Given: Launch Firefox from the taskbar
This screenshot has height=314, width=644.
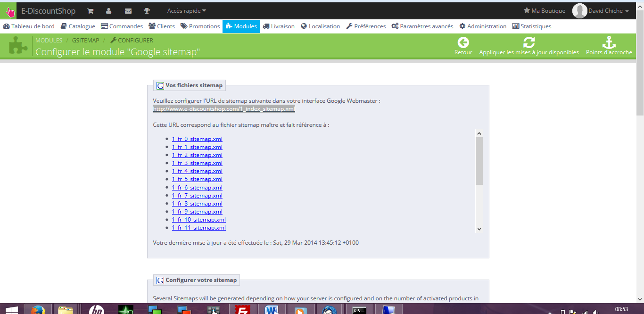Looking at the screenshot, I should click(x=38, y=310).
